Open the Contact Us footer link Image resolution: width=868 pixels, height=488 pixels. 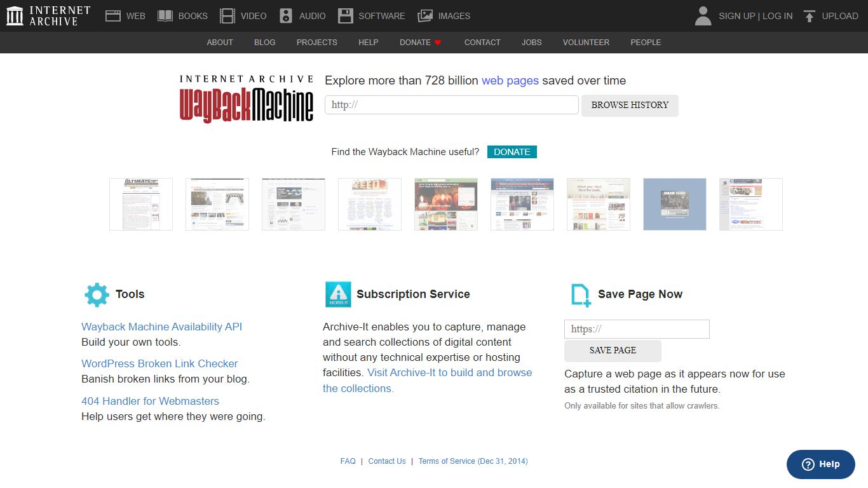[387, 461]
